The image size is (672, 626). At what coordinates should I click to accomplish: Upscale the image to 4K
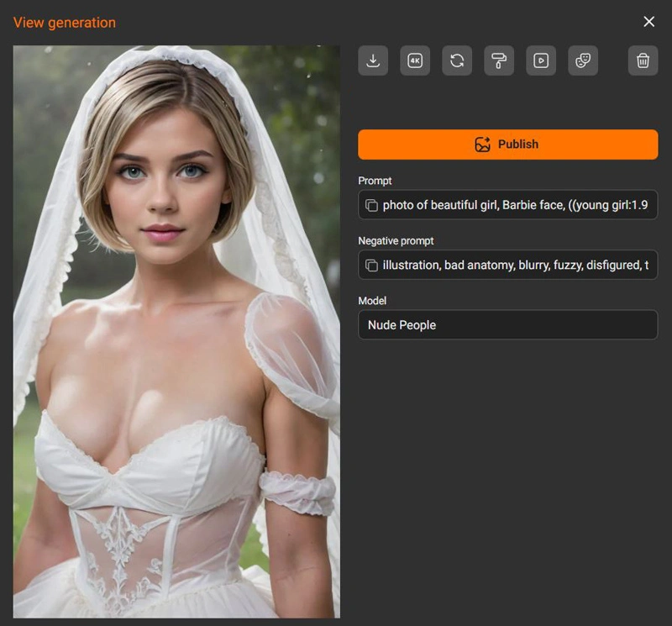pos(414,60)
